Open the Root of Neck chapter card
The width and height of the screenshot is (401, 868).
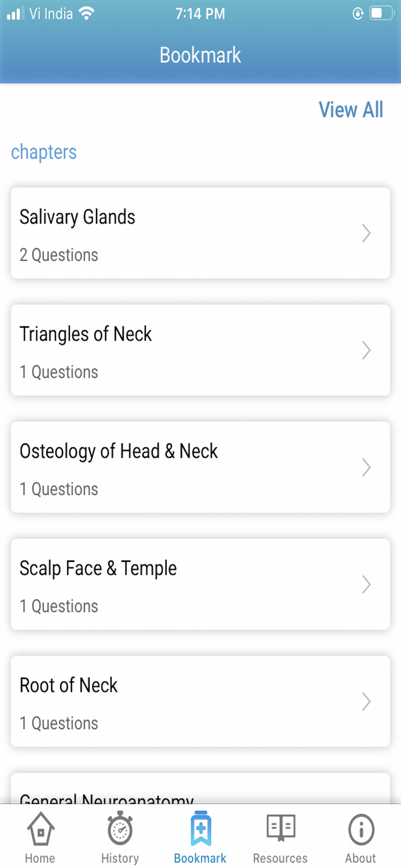click(x=200, y=701)
